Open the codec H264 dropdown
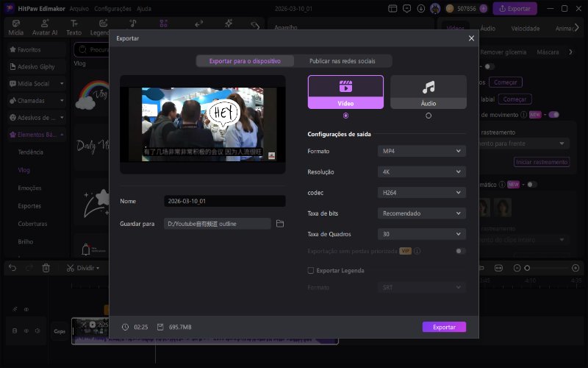Screen dimensions: 588x368 [x=421, y=192]
